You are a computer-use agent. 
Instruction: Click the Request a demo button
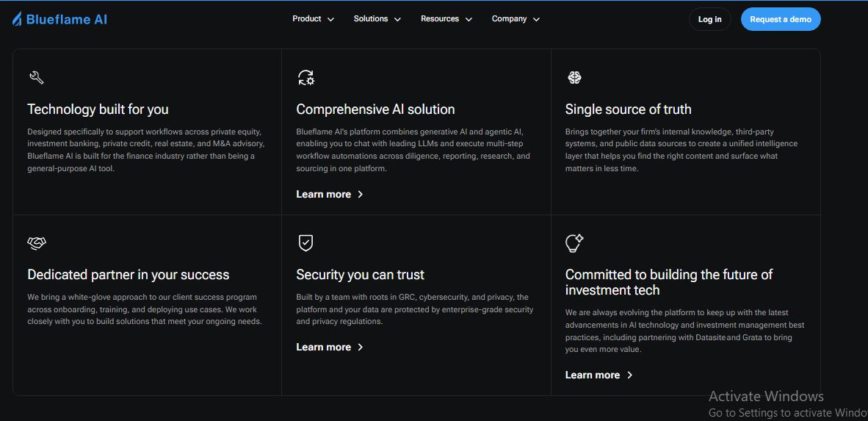tap(780, 19)
